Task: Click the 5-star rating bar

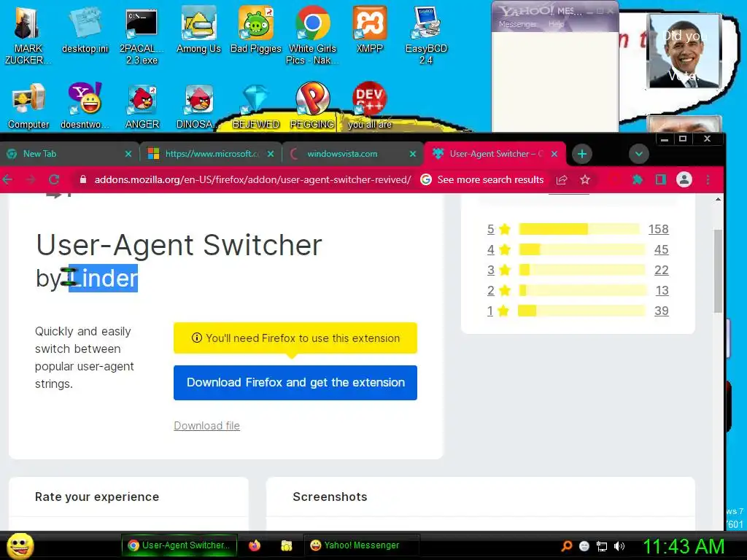Action: 578,229
